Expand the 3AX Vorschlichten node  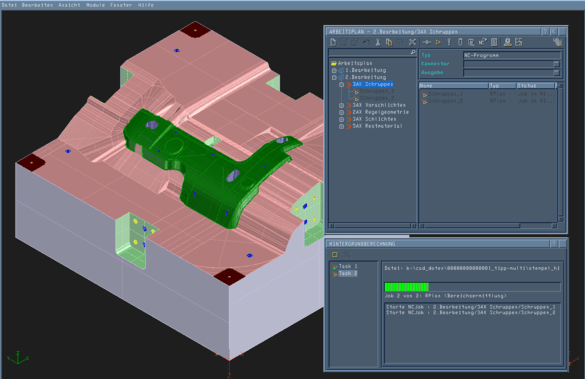341,105
